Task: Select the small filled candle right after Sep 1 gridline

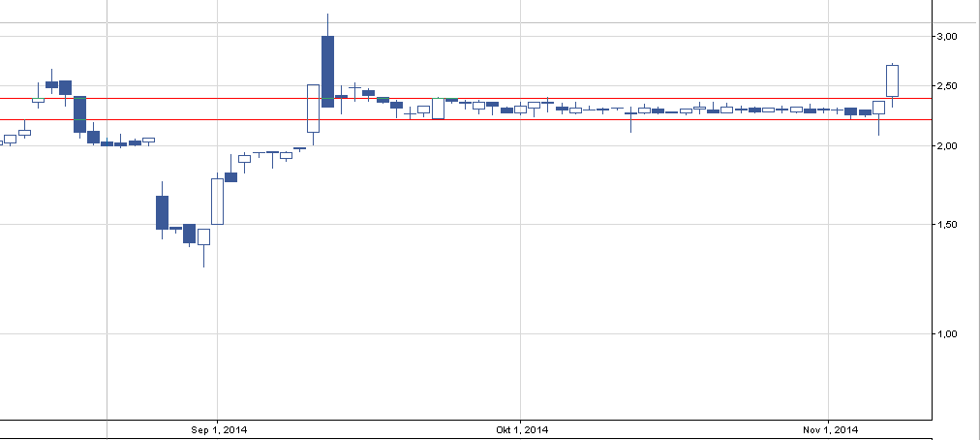Action: tap(230, 177)
